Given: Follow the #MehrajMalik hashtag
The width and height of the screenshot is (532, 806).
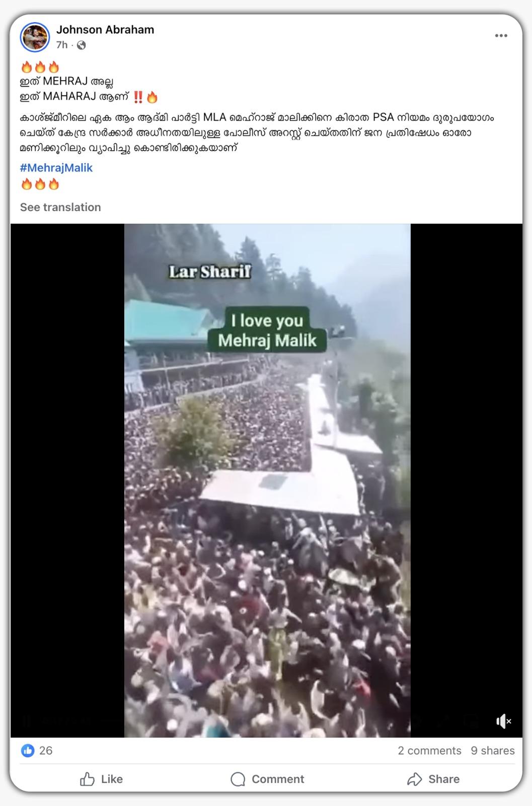Looking at the screenshot, I should pos(56,168).
